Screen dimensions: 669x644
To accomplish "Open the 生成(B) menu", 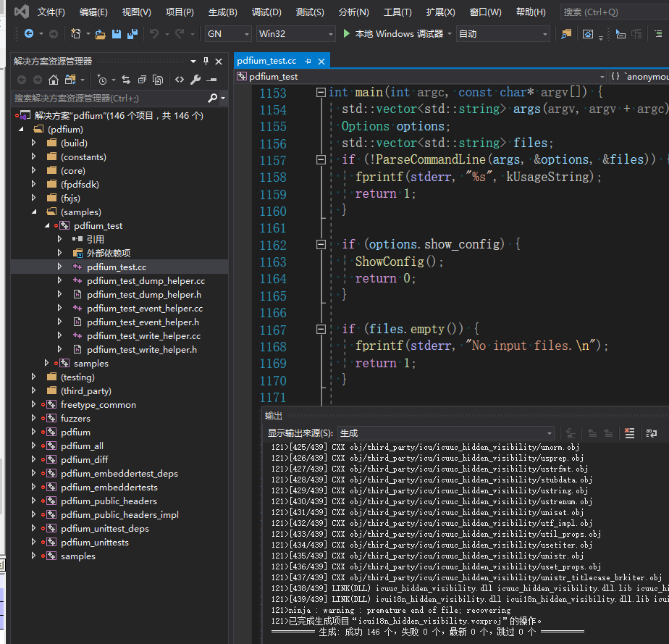I will [222, 12].
